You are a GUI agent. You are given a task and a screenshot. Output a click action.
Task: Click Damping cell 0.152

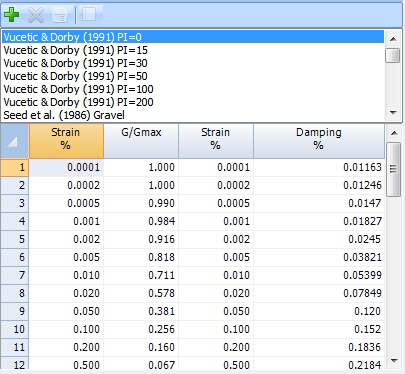319,329
